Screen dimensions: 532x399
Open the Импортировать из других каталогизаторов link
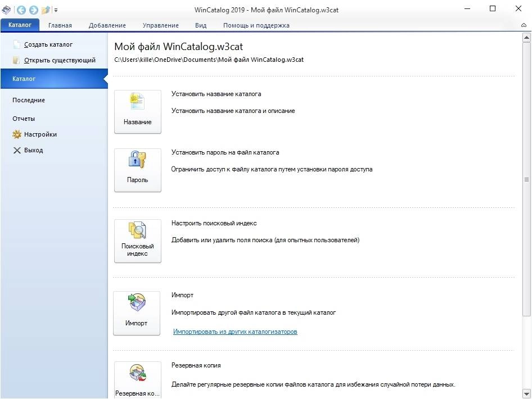235,332
